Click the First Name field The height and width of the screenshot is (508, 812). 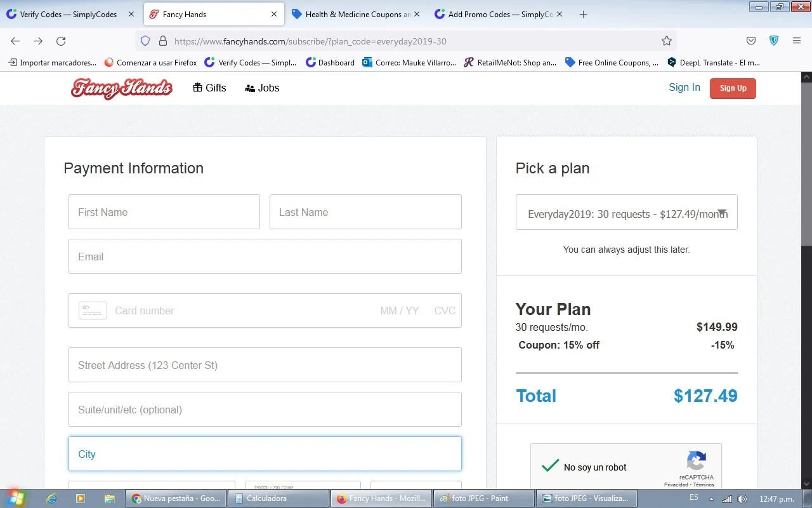pos(164,212)
